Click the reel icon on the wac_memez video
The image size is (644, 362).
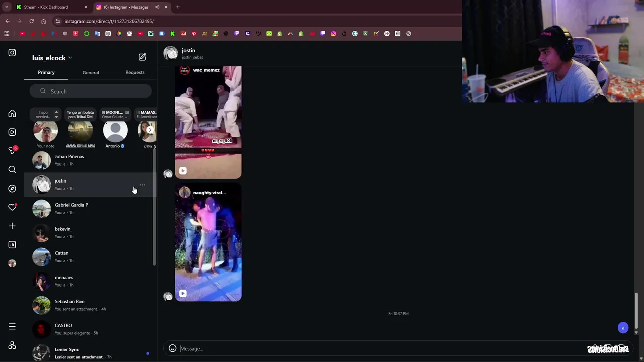tap(183, 171)
